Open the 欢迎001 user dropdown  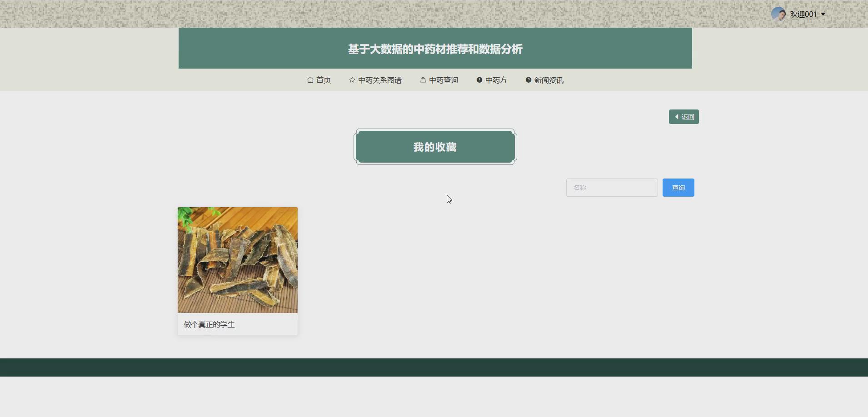pos(803,14)
